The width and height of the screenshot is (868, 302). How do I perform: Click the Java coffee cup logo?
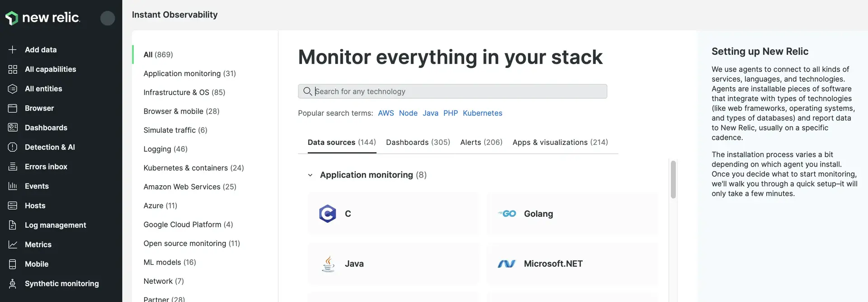(x=328, y=264)
